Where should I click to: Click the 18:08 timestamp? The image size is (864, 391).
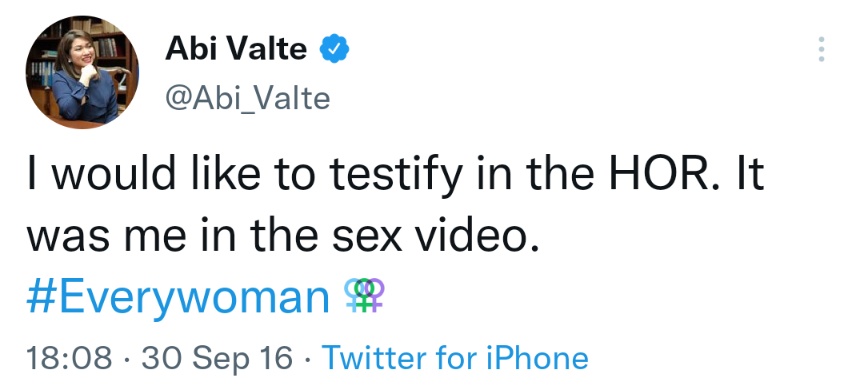tap(68, 358)
